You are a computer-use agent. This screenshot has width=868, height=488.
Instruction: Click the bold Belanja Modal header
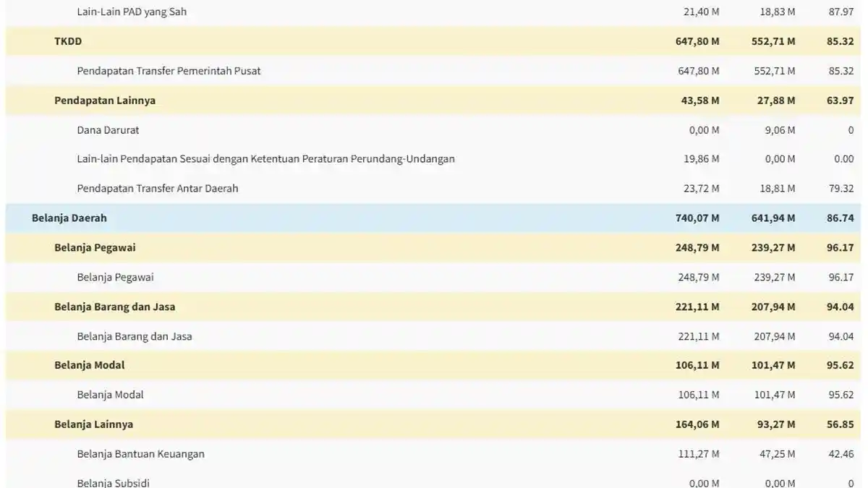[x=433, y=365]
